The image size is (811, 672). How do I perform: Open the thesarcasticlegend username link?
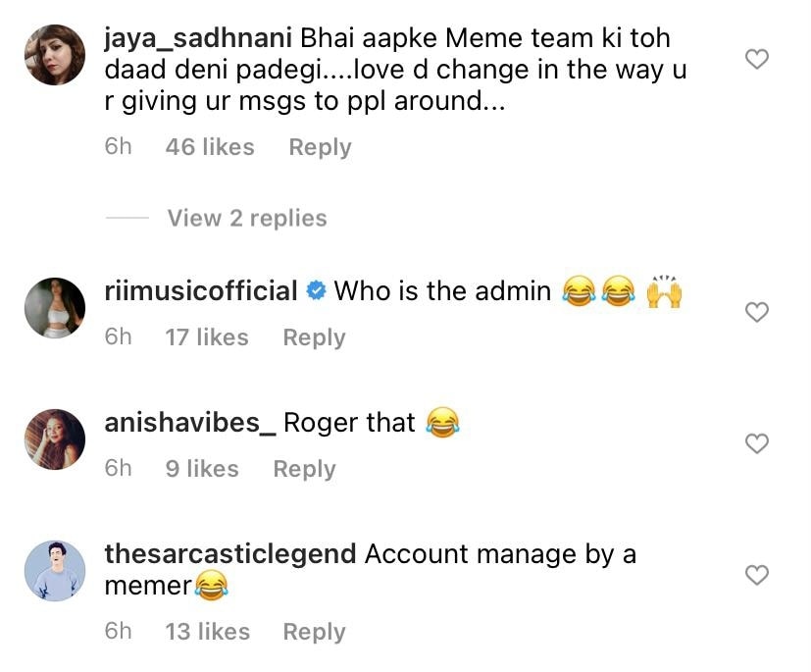pyautogui.click(x=229, y=553)
